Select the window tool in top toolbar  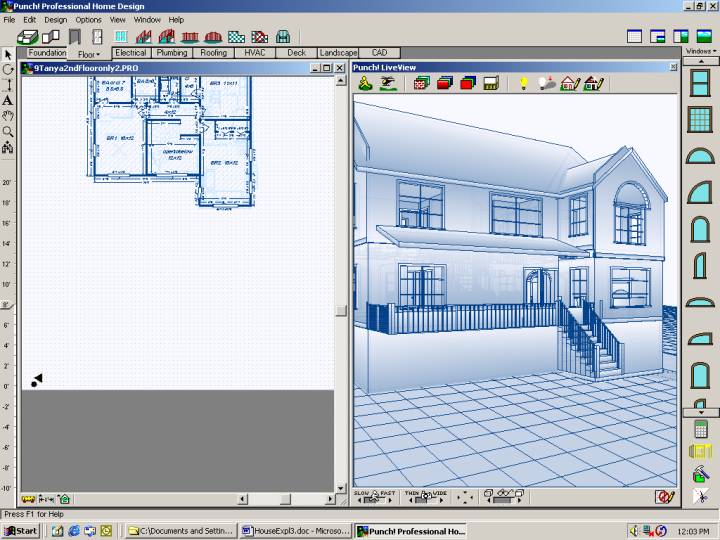[x=121, y=37]
